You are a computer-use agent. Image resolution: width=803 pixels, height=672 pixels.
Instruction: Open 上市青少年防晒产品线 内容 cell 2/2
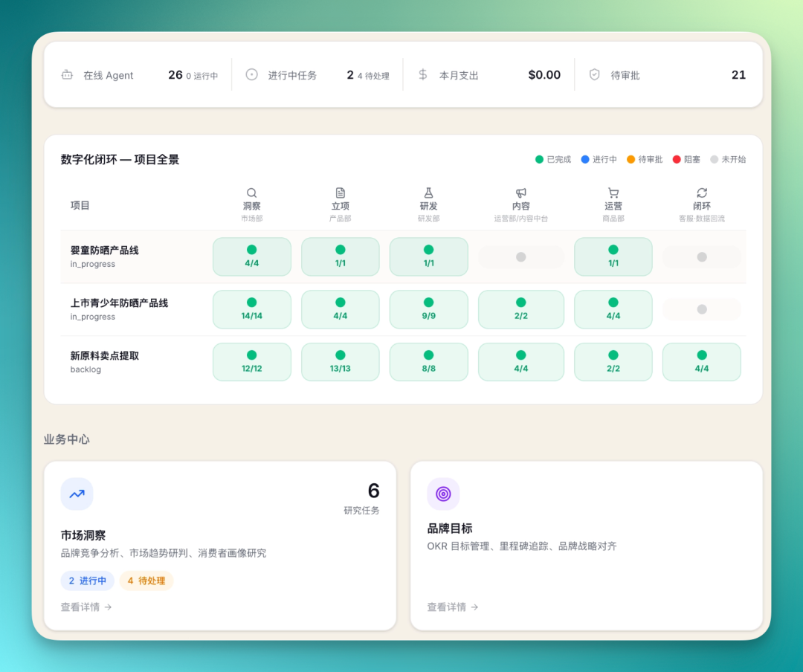520,309
